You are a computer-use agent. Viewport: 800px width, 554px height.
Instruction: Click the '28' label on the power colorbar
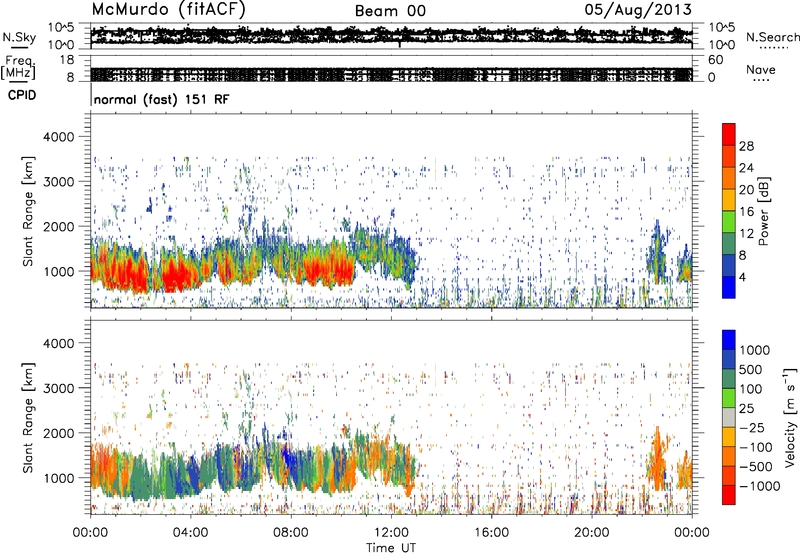click(746, 146)
